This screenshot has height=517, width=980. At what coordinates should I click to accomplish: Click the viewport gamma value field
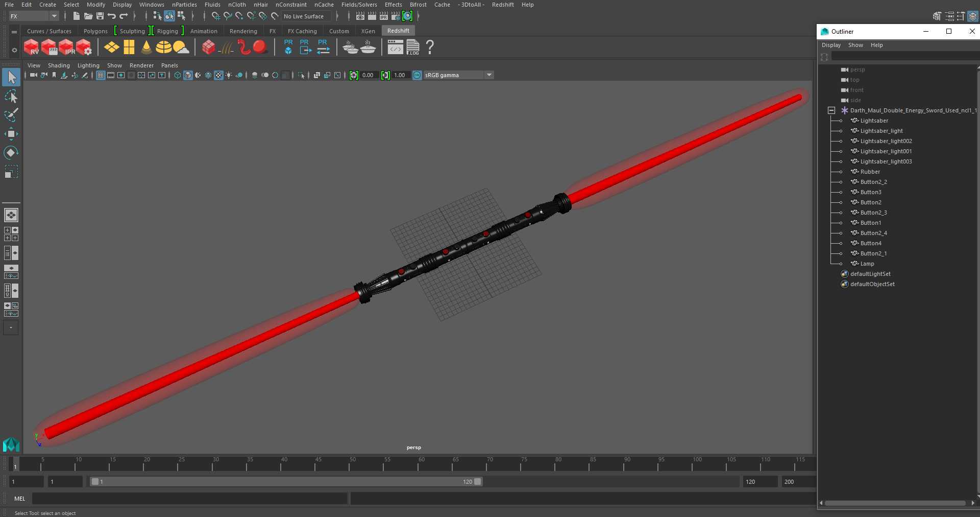click(x=400, y=75)
